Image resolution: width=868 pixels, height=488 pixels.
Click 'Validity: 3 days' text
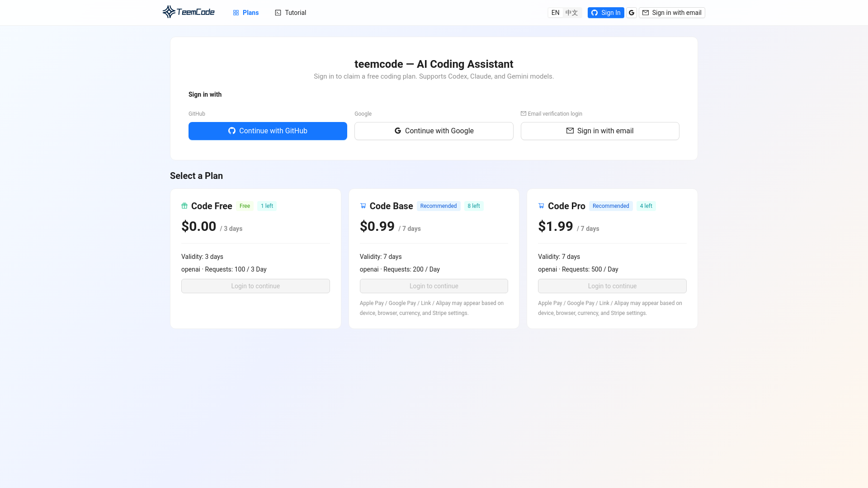[202, 257]
